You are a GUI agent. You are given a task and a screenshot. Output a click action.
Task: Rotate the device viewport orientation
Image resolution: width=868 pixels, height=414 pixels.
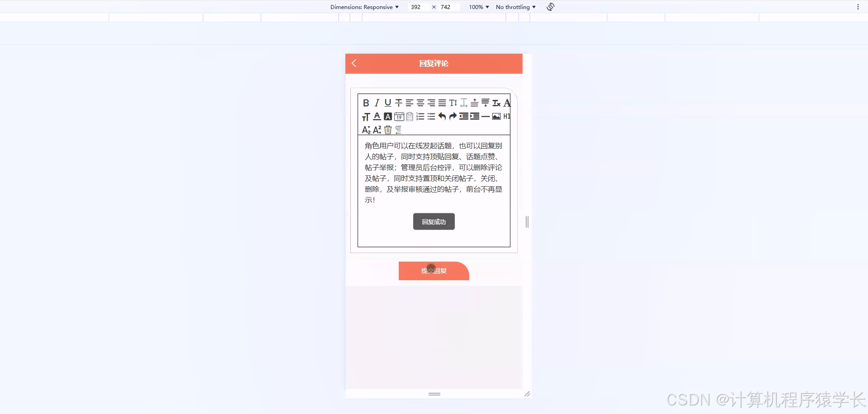pos(550,7)
